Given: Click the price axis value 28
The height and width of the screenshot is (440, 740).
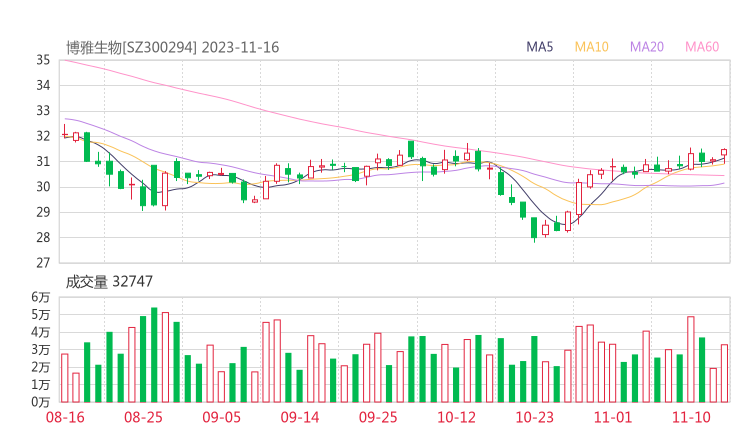Looking at the screenshot, I should [x=43, y=237].
